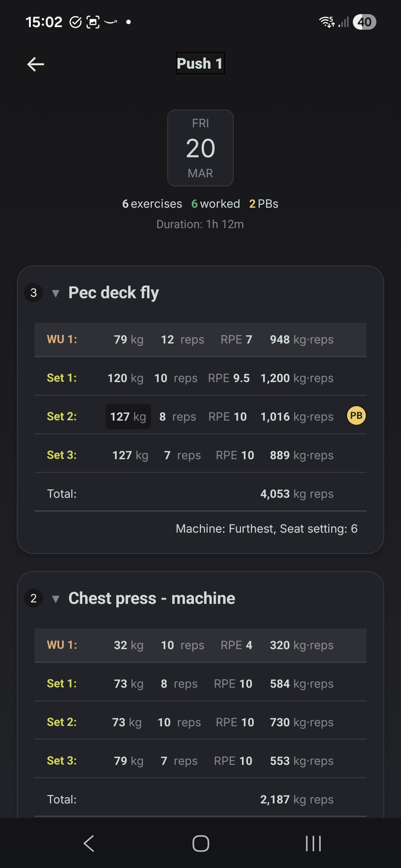Image resolution: width=401 pixels, height=868 pixels.
Task: Collapse the Pec deck fly exercise
Action: coord(56,293)
